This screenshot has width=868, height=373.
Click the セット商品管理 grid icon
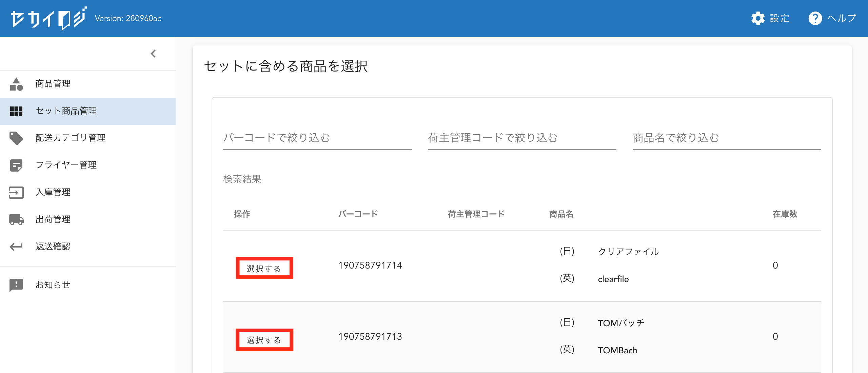[16, 111]
